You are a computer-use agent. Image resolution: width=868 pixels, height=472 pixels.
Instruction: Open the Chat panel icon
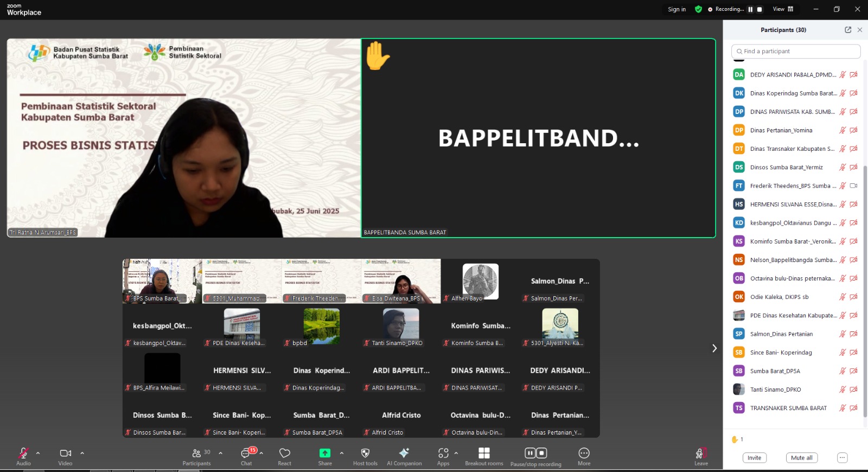(x=246, y=454)
